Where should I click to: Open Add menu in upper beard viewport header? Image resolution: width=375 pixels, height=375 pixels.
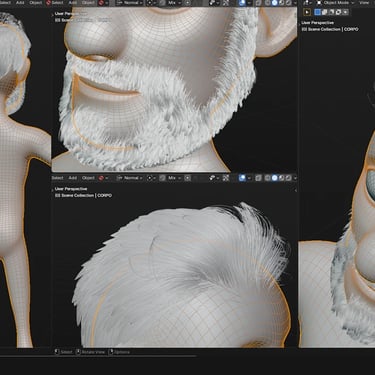coord(72,3)
